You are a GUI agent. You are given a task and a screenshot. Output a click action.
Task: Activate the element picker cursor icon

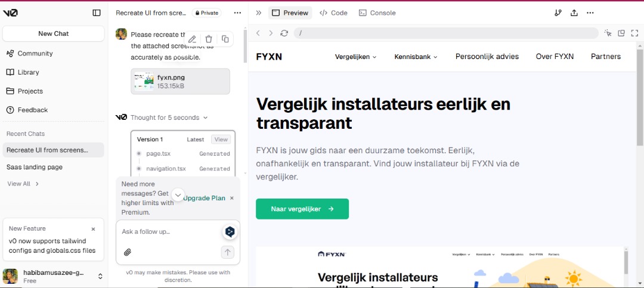click(608, 33)
